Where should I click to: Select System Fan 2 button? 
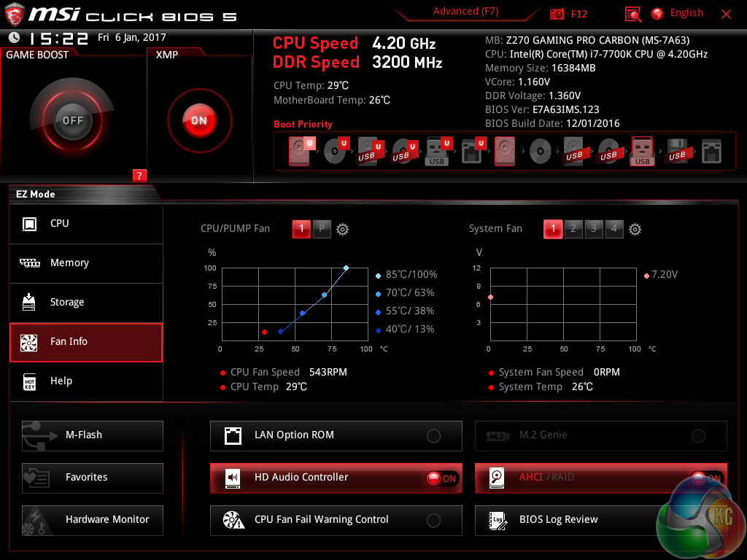573,229
